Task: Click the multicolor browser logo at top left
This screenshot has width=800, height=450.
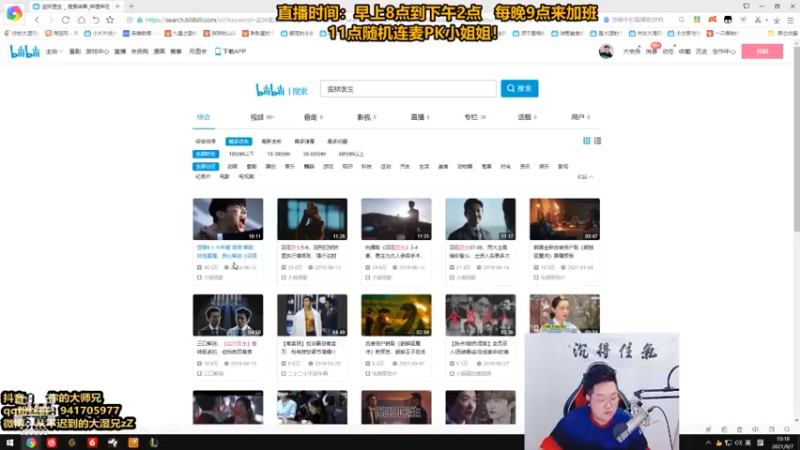Action: [x=14, y=13]
